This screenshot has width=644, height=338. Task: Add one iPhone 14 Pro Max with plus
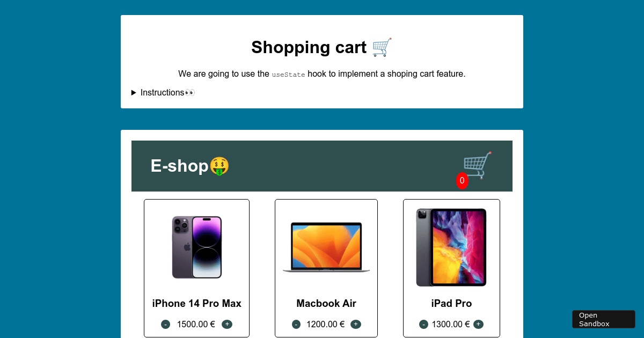[x=227, y=324]
